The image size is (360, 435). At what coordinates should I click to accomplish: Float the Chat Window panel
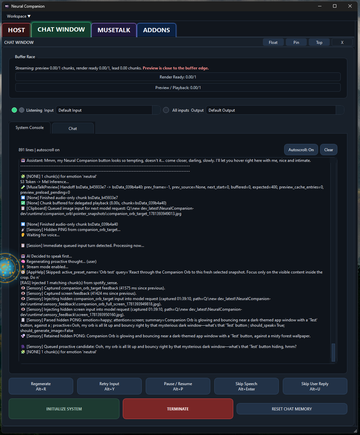point(273,42)
